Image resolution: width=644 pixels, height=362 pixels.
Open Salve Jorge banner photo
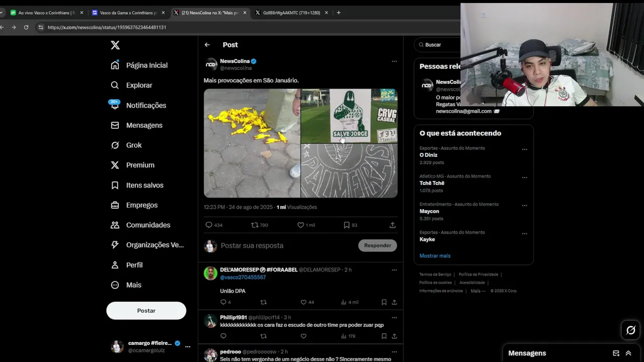coord(349,116)
